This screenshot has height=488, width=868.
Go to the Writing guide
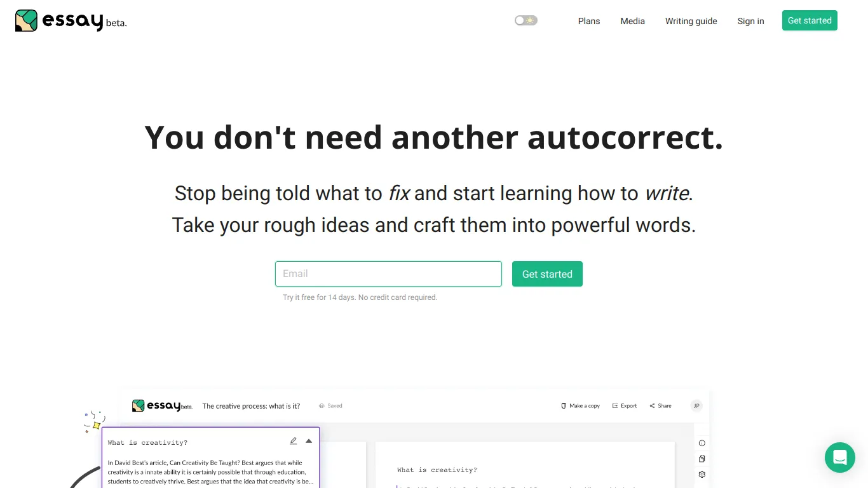(691, 21)
